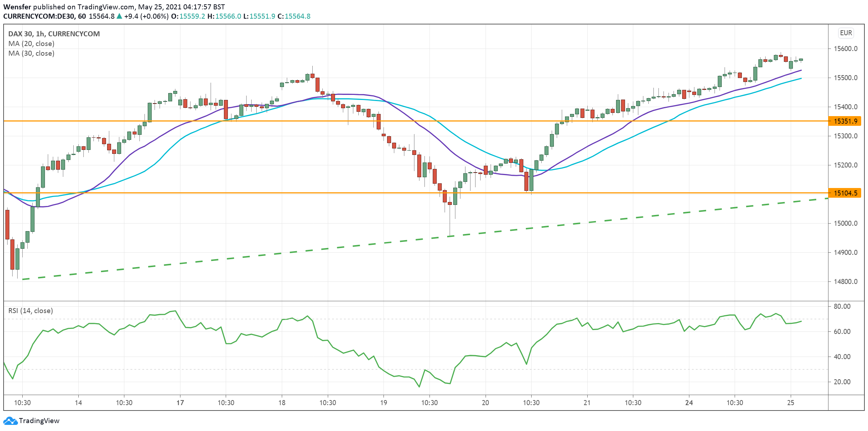Click date label 24 on time axis
The height and width of the screenshot is (431, 868).
(x=689, y=403)
